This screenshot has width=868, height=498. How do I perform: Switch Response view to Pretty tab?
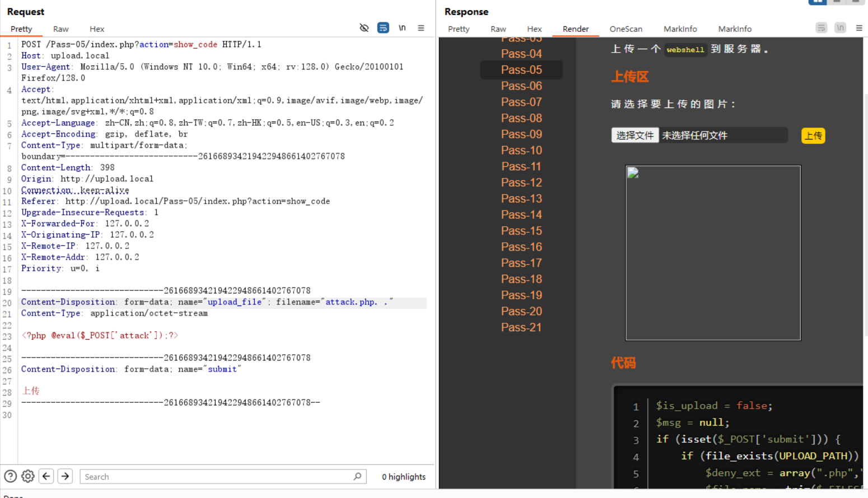[x=459, y=29]
